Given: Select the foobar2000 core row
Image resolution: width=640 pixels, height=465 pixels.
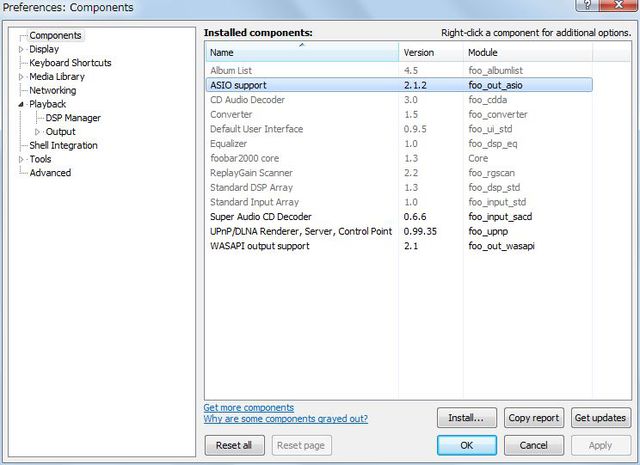Looking at the screenshot, I should 399,158.
